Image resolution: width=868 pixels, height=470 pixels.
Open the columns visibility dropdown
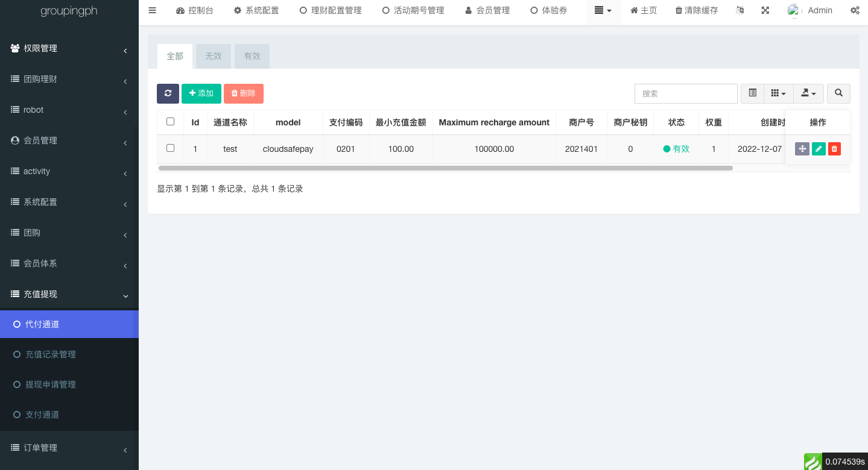coord(778,93)
